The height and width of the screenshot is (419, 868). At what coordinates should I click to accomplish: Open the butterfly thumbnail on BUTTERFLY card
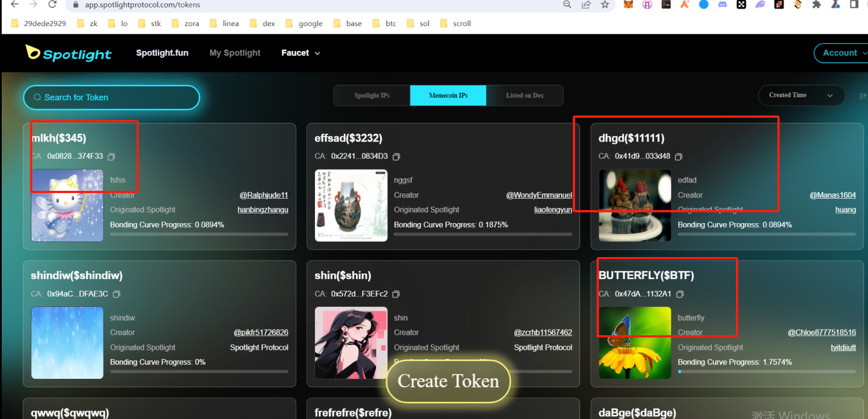[635, 343]
